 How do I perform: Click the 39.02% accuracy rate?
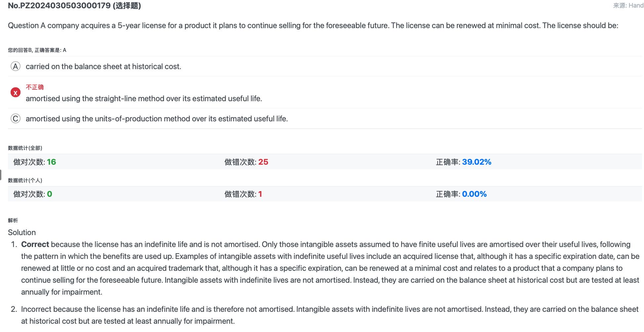tap(477, 162)
